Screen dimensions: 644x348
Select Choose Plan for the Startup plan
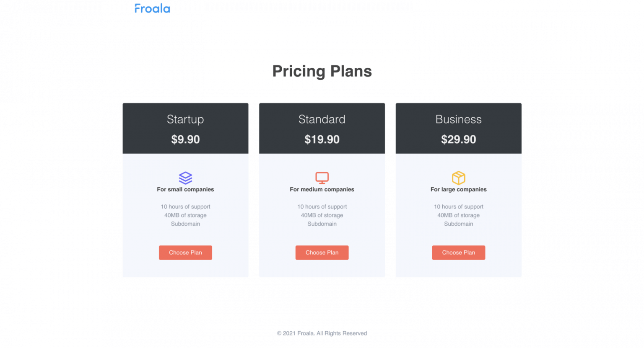coord(185,253)
